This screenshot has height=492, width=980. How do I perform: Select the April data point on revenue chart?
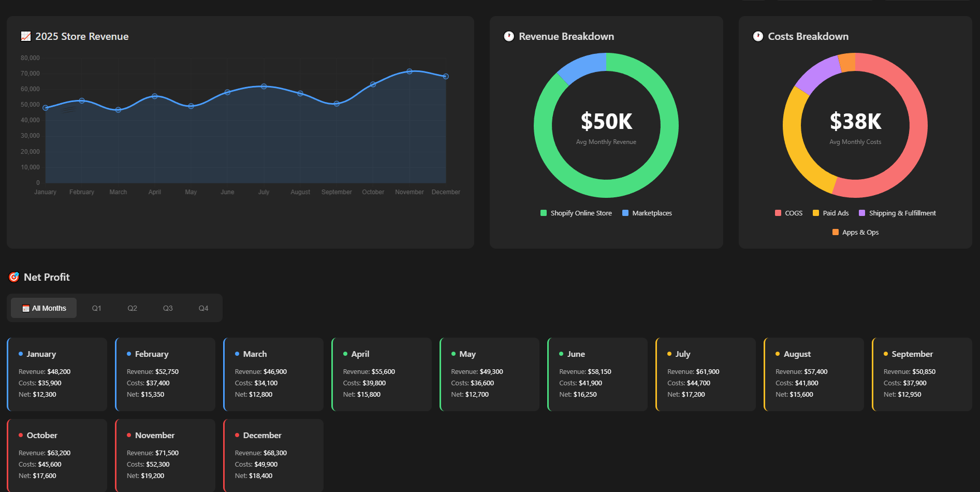[155, 96]
